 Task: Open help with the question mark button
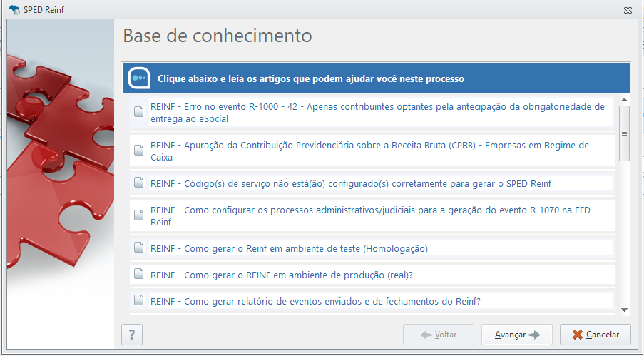point(132,335)
